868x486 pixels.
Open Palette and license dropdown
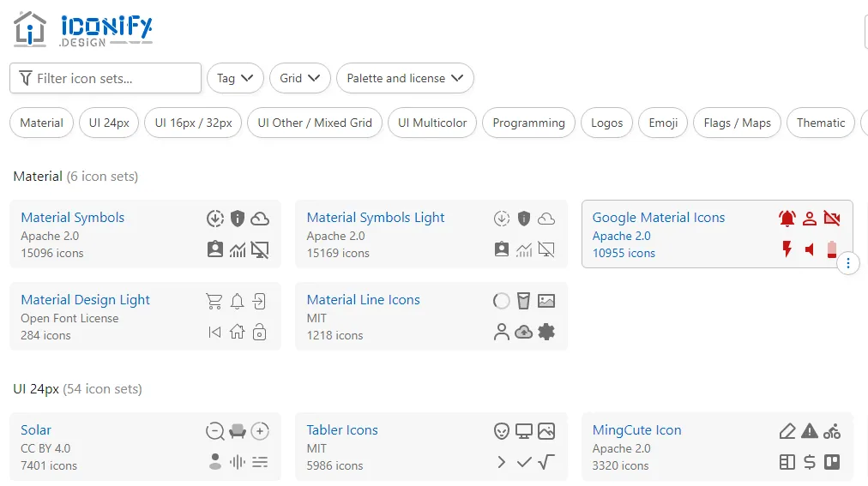(x=405, y=78)
